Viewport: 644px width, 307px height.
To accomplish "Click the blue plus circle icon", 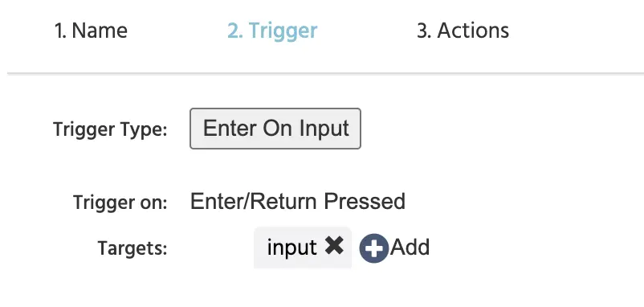I will coord(373,248).
